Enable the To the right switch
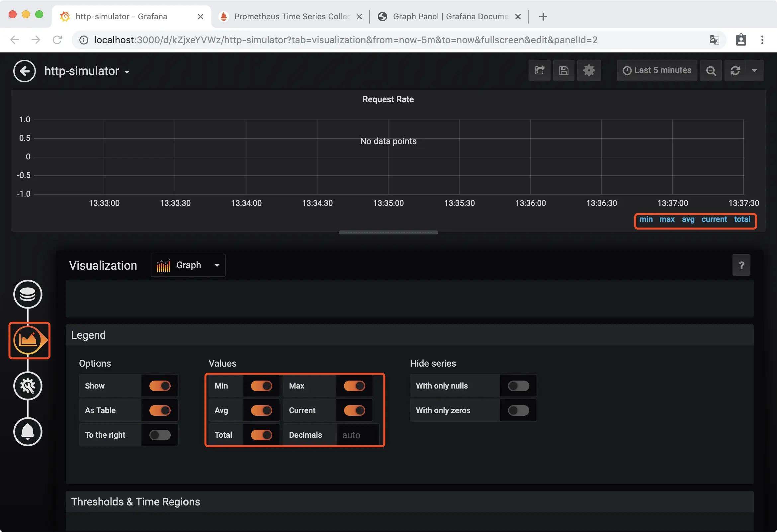The image size is (777, 532). 160,435
